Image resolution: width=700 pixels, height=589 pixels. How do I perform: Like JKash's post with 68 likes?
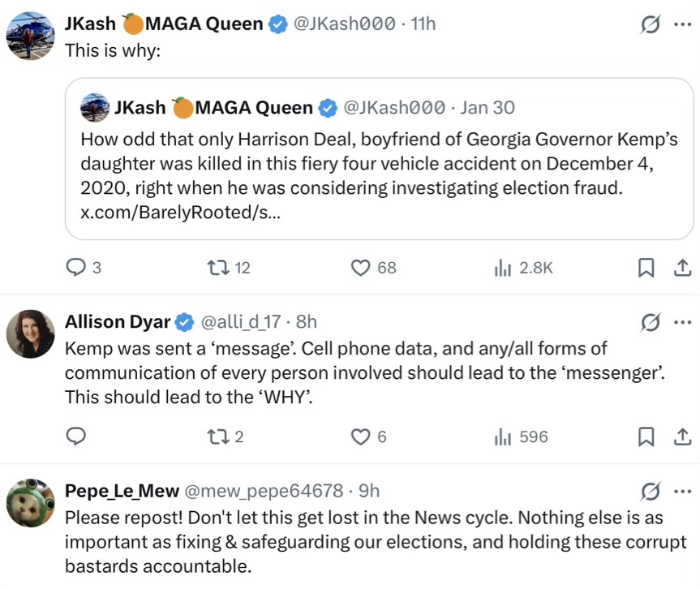tap(360, 267)
